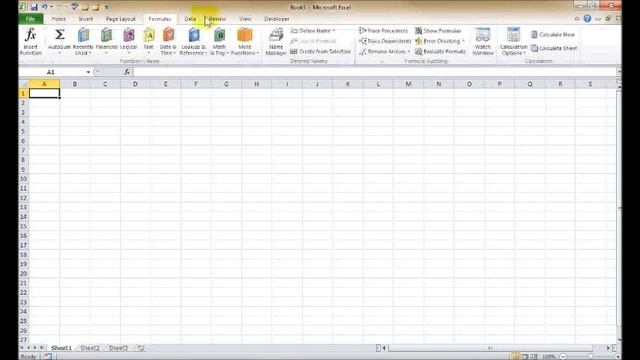Viewport: 640px width, 360px height.
Task: Click the macro record icon in status bar
Action: [x=48, y=357]
